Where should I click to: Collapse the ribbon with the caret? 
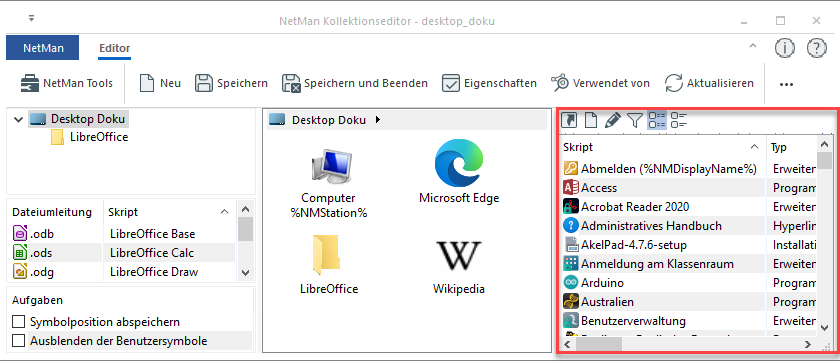753,47
